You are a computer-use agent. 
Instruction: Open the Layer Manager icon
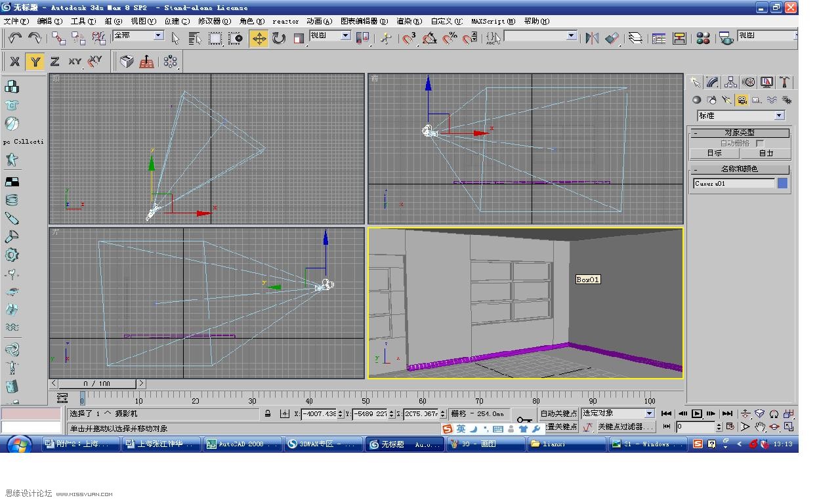(x=635, y=38)
